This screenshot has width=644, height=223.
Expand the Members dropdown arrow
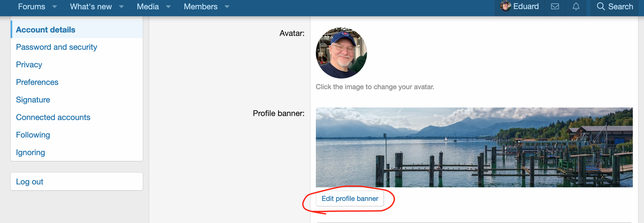pos(227,7)
